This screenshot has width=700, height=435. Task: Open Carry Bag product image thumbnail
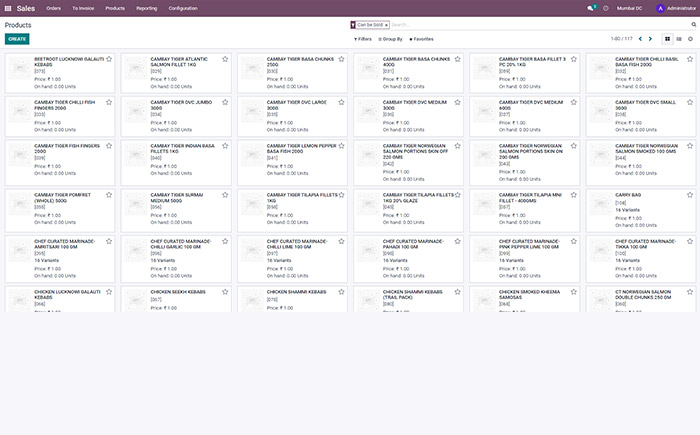pos(600,204)
